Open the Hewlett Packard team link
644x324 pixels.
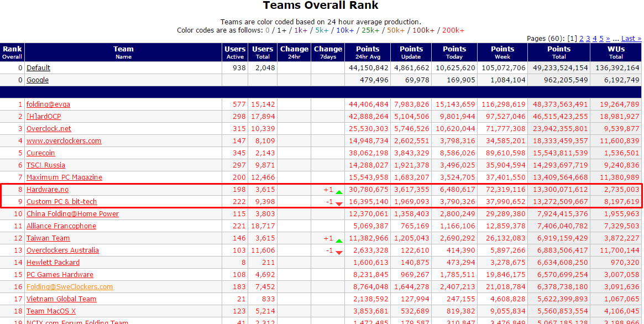[x=53, y=263]
